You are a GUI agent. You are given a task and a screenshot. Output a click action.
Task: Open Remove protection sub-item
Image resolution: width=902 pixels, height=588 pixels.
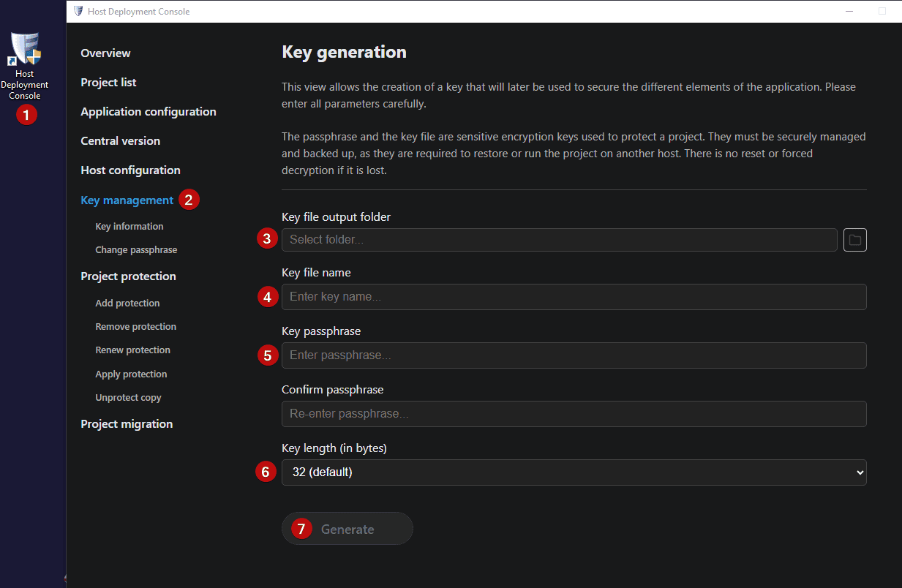pos(135,326)
